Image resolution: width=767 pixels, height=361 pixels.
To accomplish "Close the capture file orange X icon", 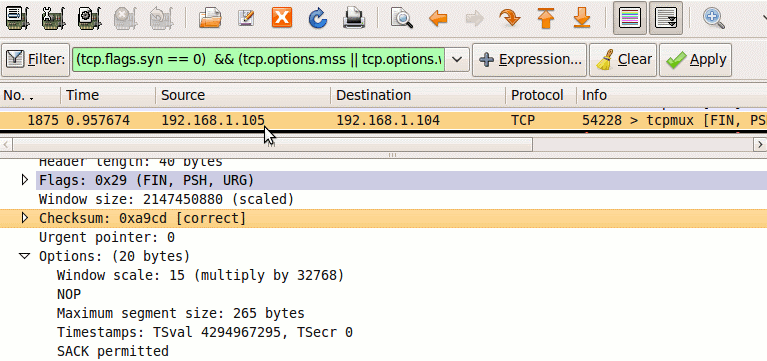I will (x=282, y=18).
